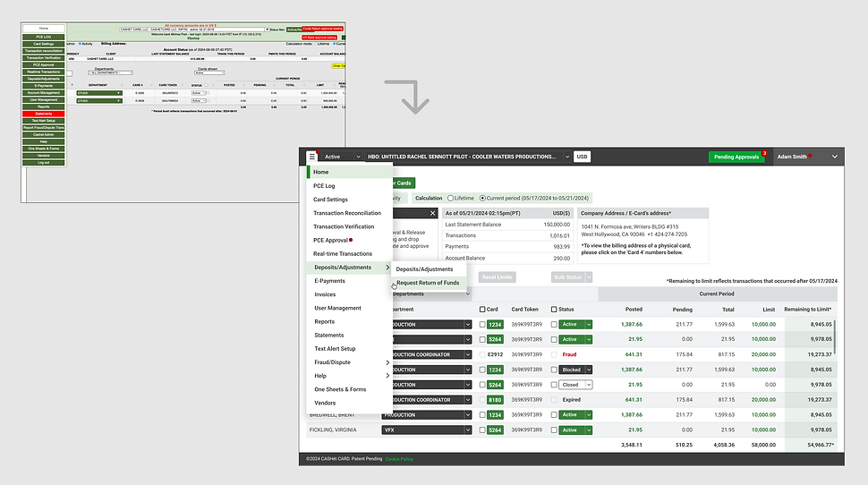Viewport: 868px width, 485px height.
Task: Open Text Alert Setup in new menu
Action: [x=335, y=349]
